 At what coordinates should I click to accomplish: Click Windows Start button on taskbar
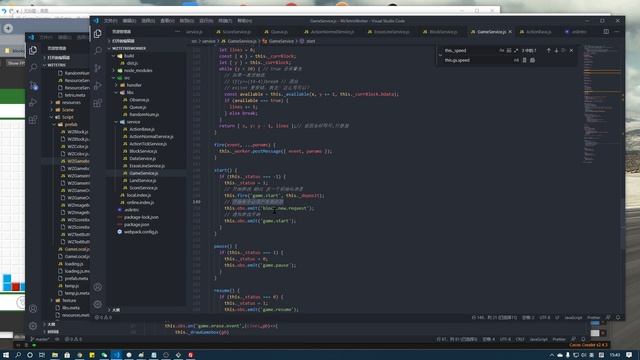coord(5,355)
